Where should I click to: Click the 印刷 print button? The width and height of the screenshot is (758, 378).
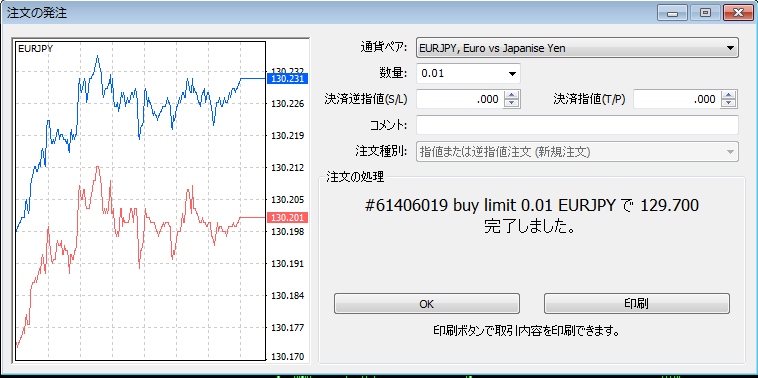pos(637,304)
